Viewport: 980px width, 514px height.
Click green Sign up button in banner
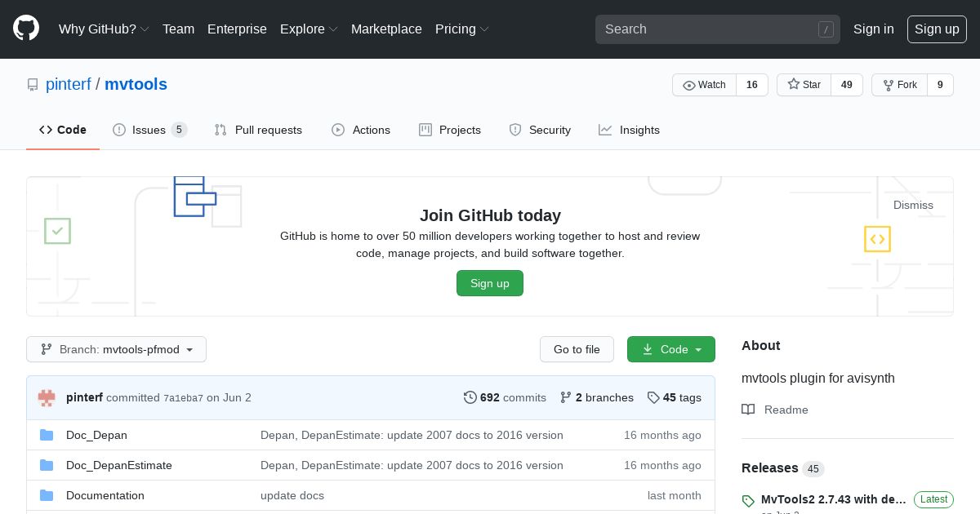click(490, 283)
